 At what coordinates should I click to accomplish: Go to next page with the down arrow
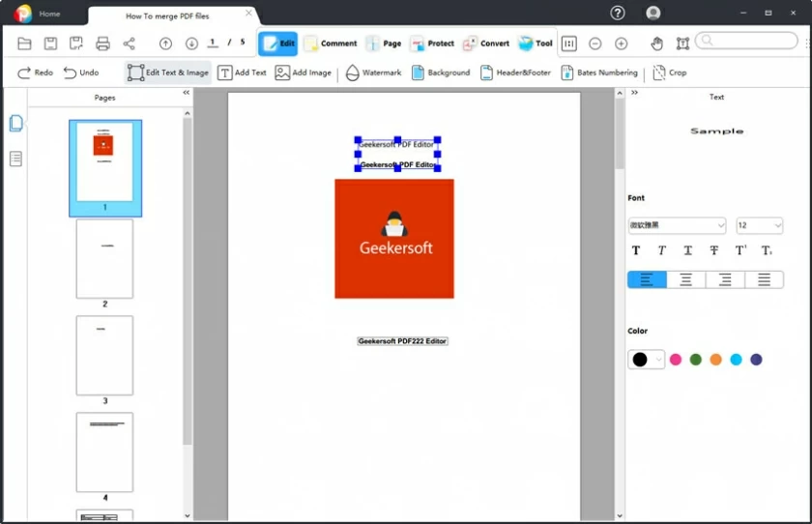point(191,44)
